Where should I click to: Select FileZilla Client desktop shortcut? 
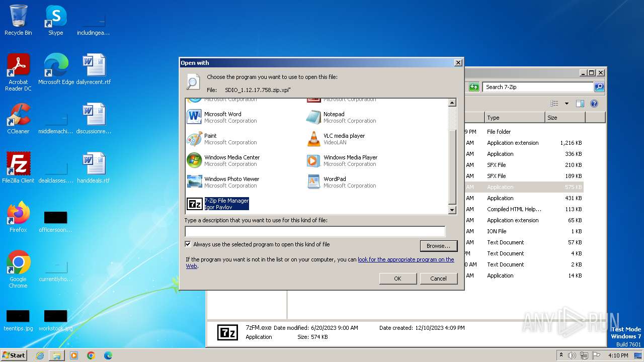[18, 168]
